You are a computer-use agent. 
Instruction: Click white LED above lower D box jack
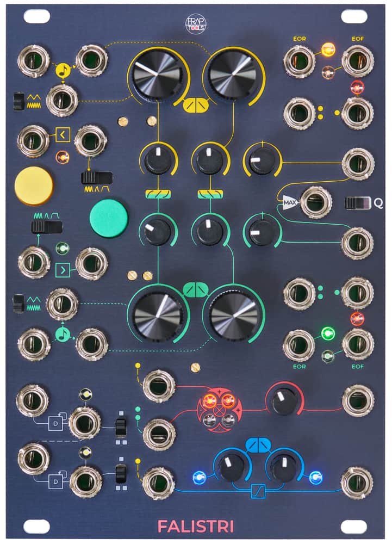(85, 453)
